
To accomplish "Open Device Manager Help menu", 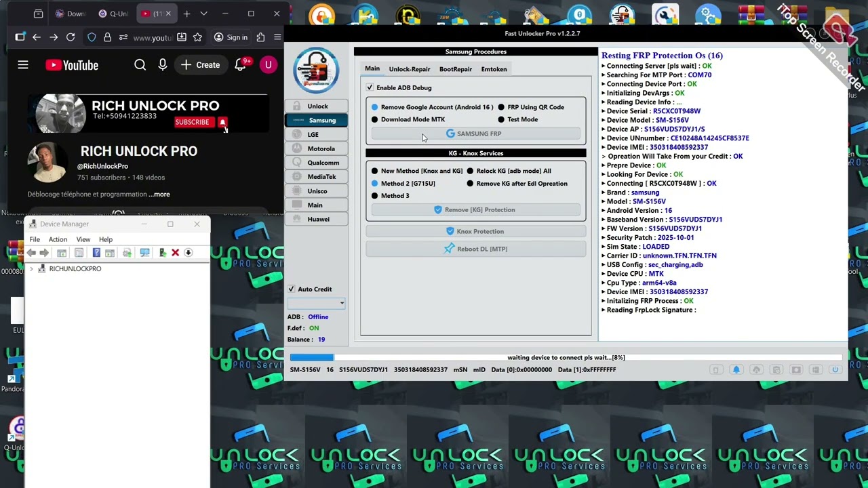I will (x=106, y=239).
